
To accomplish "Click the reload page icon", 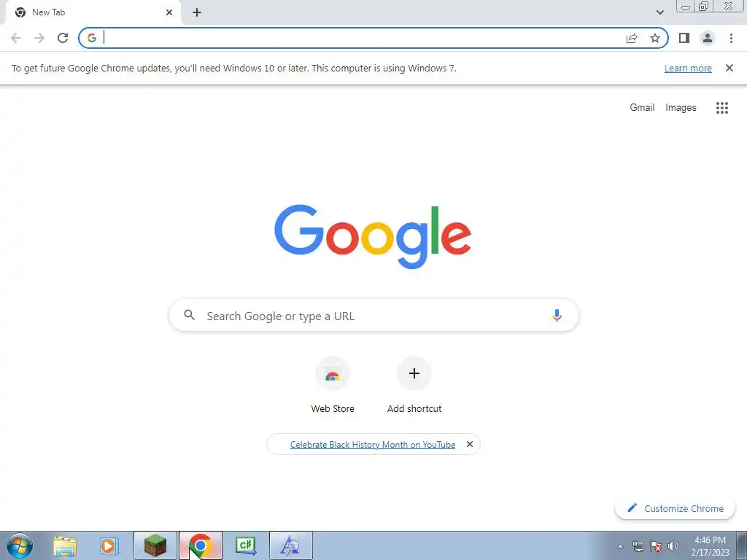I will tap(63, 38).
